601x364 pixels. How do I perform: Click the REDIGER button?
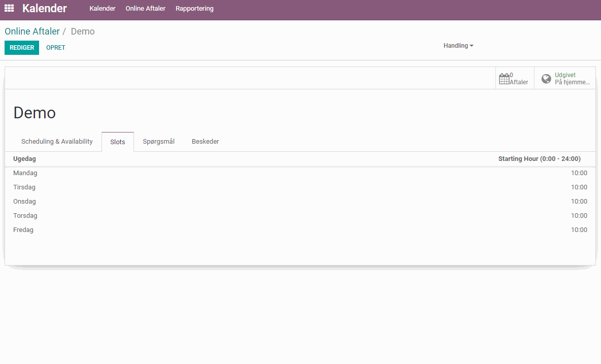point(22,48)
